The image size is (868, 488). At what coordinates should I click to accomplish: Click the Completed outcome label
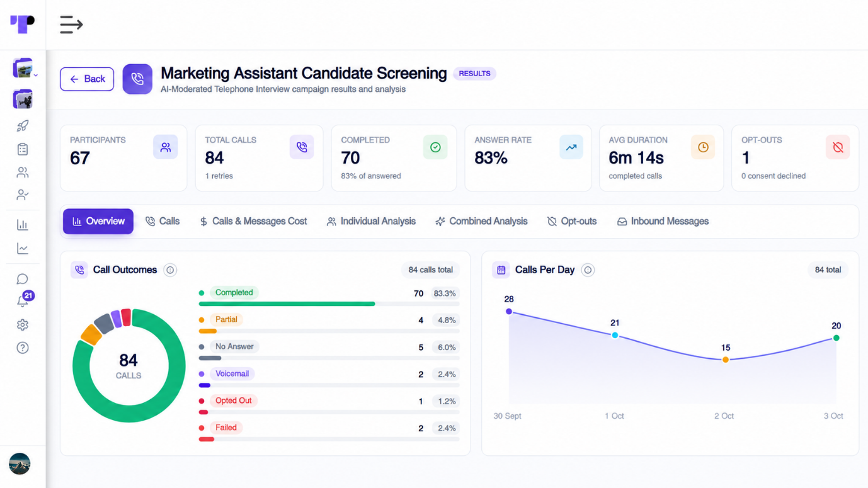(234, 293)
